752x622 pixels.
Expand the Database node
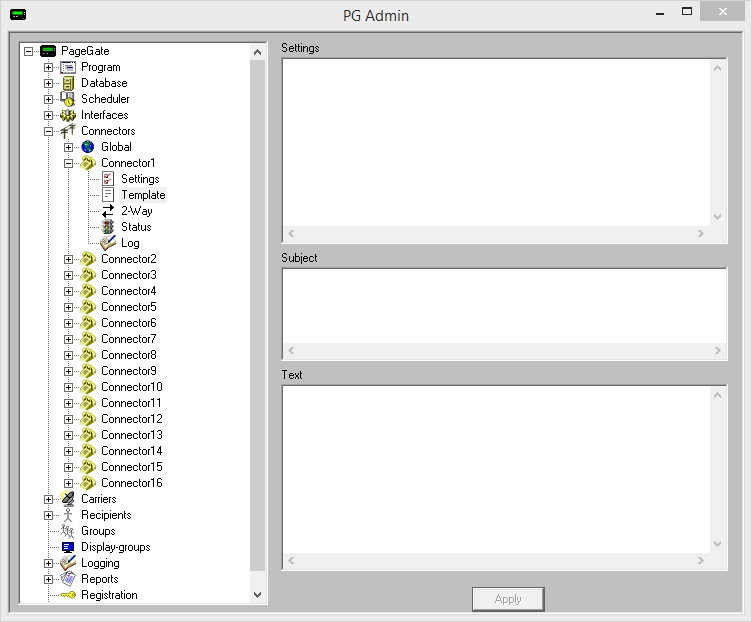(x=48, y=83)
